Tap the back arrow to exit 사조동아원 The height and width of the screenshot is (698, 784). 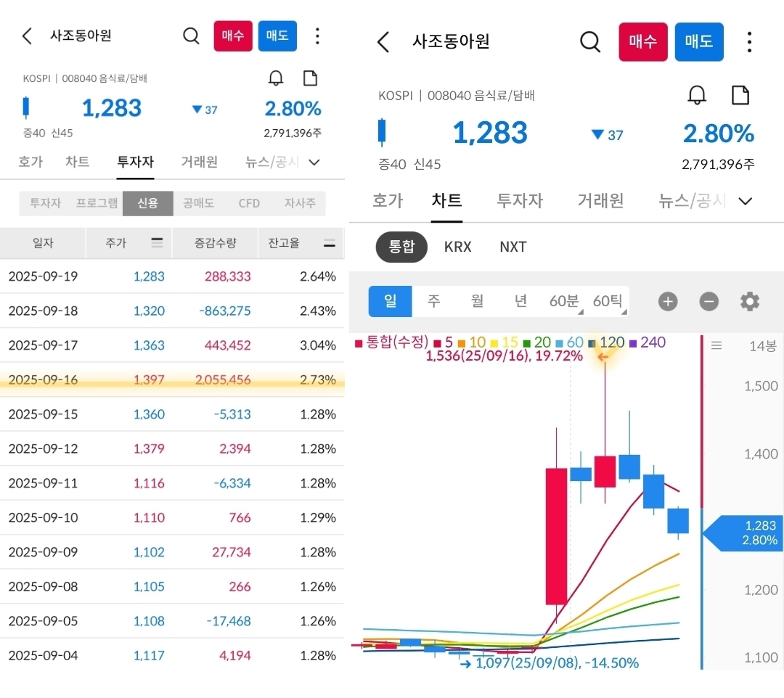click(x=383, y=42)
